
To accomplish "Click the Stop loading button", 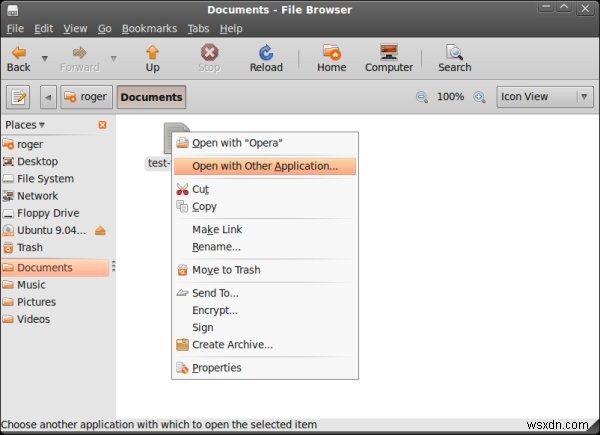I will pos(209,59).
